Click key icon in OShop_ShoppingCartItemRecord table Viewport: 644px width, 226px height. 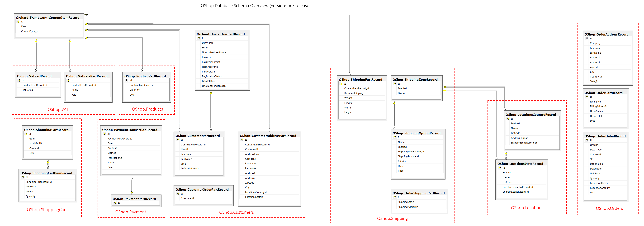point(23,177)
